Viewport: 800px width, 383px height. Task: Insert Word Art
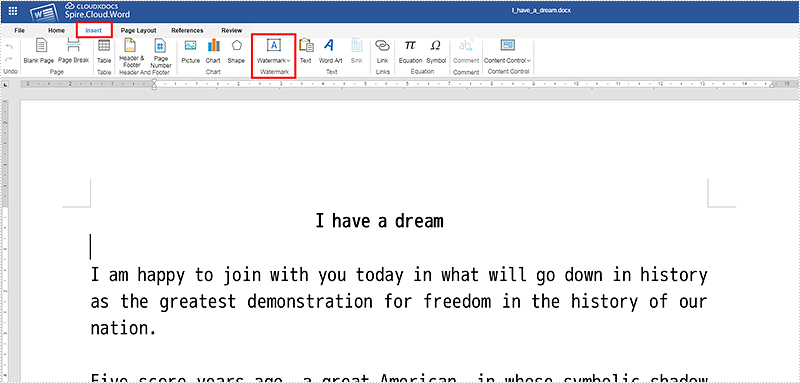[x=330, y=52]
